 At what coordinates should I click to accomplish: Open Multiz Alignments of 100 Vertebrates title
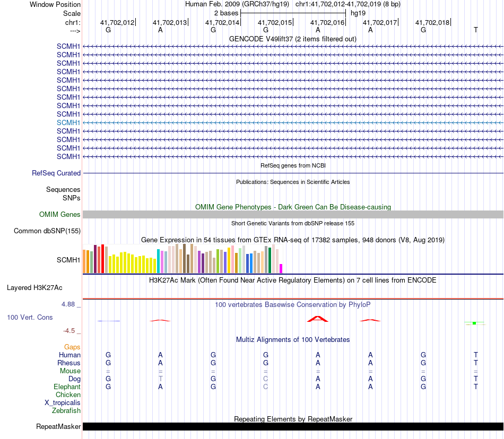293,339
